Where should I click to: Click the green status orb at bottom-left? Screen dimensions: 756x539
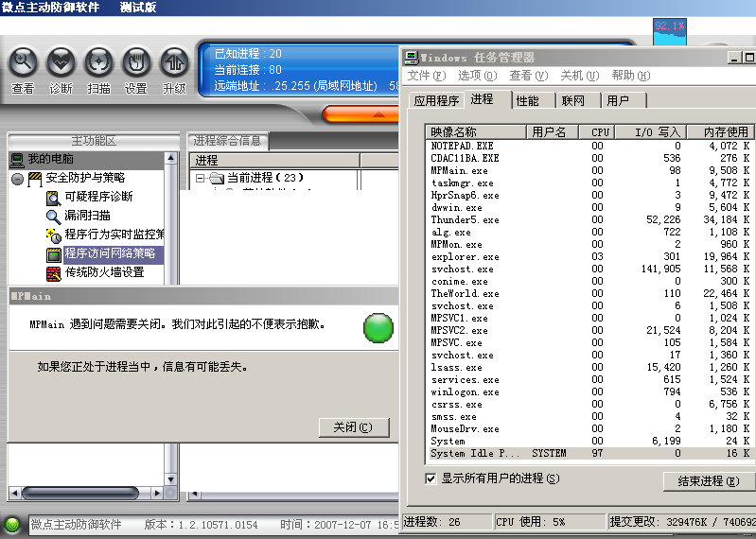[12, 524]
